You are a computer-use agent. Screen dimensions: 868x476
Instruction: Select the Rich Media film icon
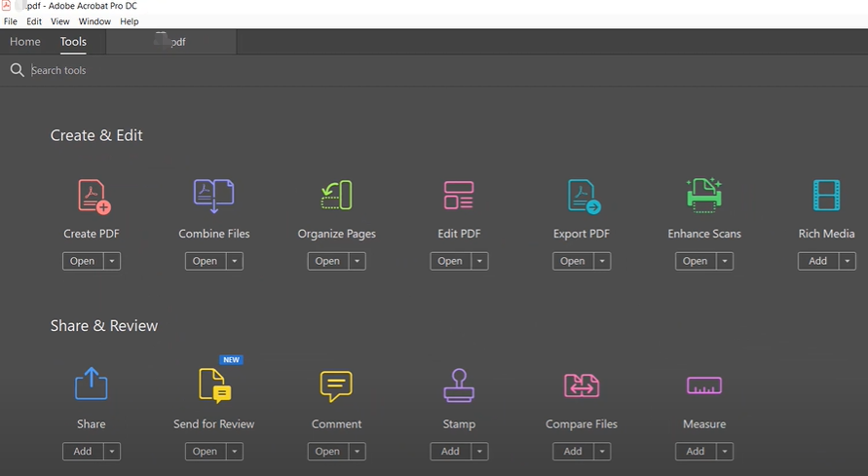[826, 195]
